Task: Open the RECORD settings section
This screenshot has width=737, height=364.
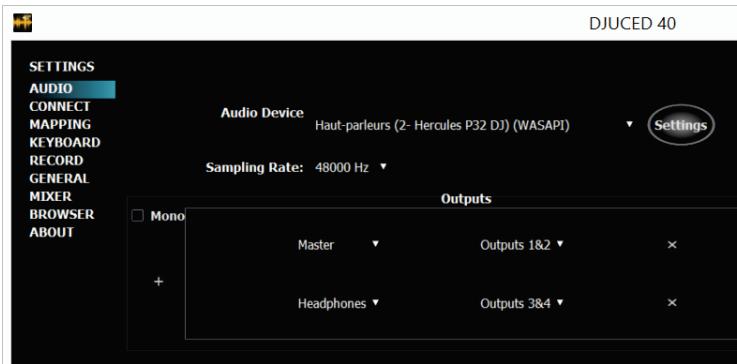Action: click(x=56, y=161)
